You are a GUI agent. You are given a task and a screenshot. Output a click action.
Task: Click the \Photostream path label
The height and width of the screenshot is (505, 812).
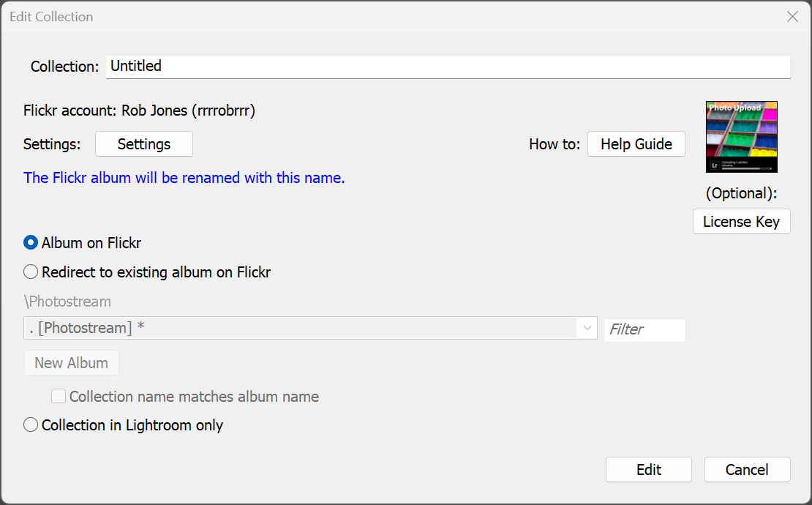(67, 302)
